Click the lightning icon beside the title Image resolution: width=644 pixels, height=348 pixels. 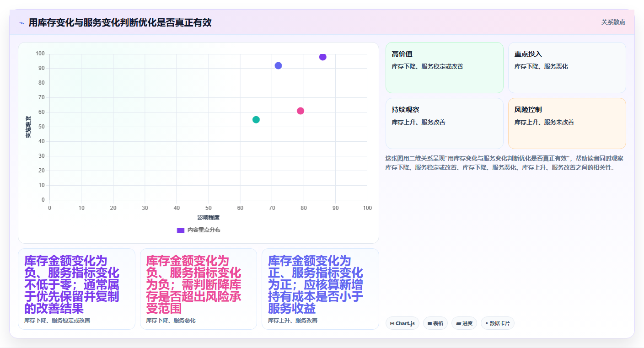(x=21, y=23)
